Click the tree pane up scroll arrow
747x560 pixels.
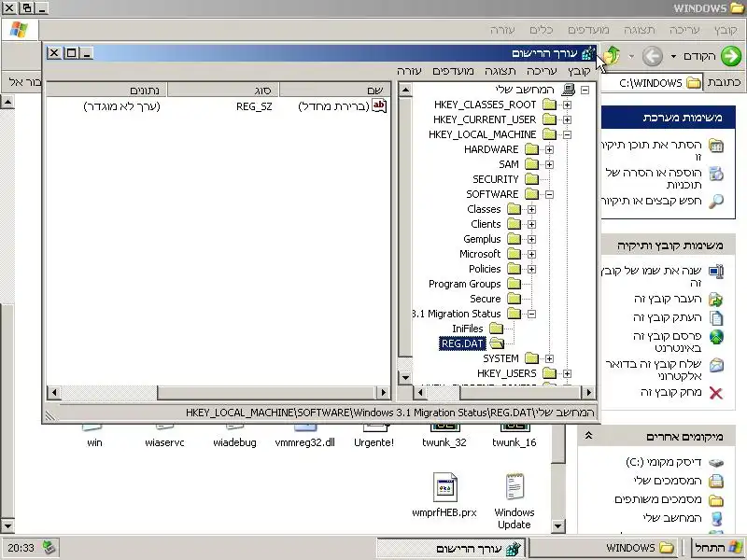tap(405, 90)
